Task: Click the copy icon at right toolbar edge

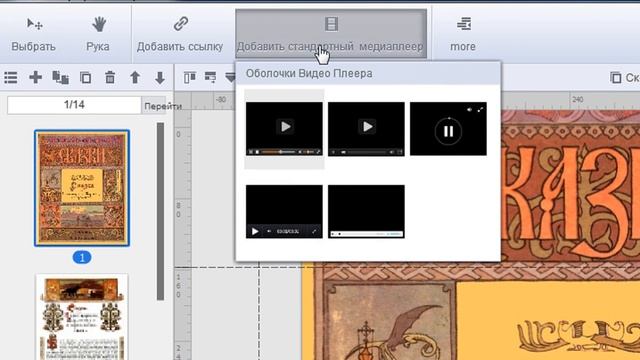Action: pyautogui.click(x=616, y=77)
